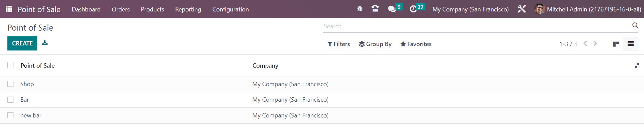Screen dimensions: 644x138
Task: Open activities clock icon with badge 39
Action: tap(413, 9)
